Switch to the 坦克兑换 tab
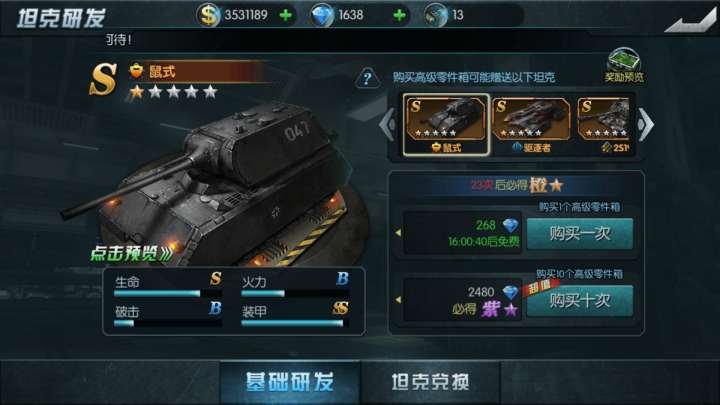 pyautogui.click(x=430, y=382)
